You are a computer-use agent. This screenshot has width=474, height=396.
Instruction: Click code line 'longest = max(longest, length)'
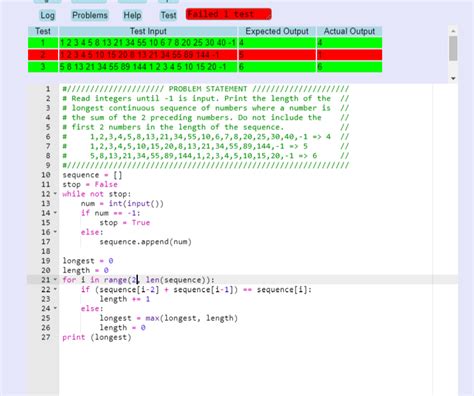pos(168,318)
